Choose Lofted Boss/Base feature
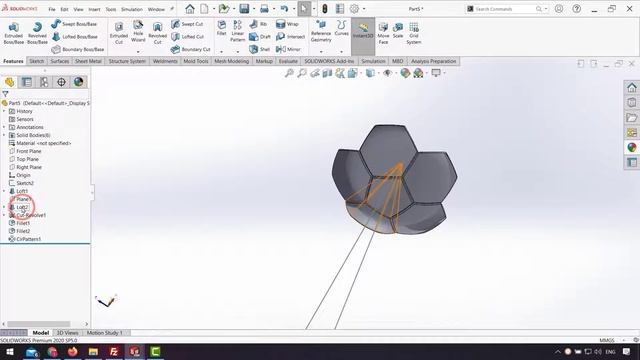The height and width of the screenshot is (360, 640). tap(75, 37)
